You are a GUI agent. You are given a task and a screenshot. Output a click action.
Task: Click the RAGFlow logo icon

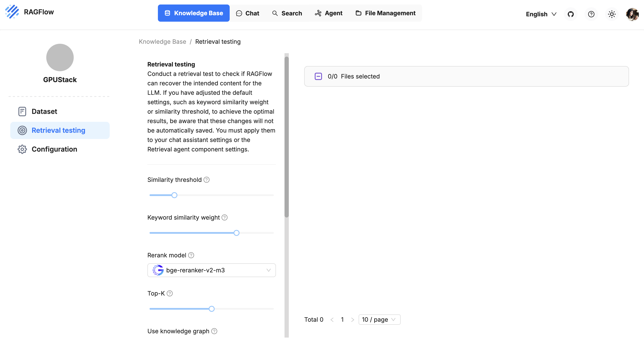coord(12,12)
